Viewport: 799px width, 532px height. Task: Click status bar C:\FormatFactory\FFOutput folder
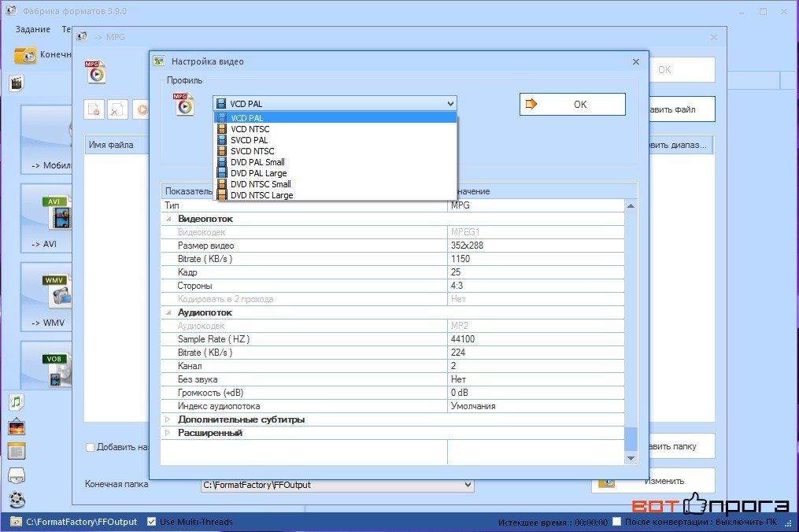point(74,522)
